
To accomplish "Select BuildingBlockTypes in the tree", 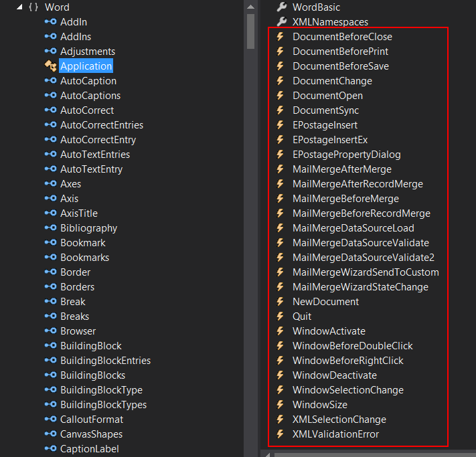I will tap(103, 405).
